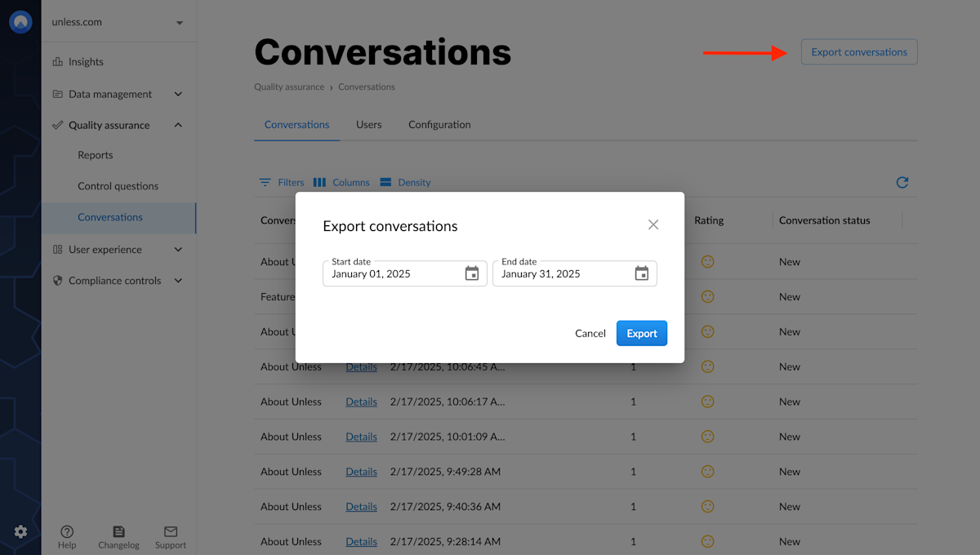Switch to the Users tab
The width and height of the screenshot is (980, 555).
(x=368, y=125)
